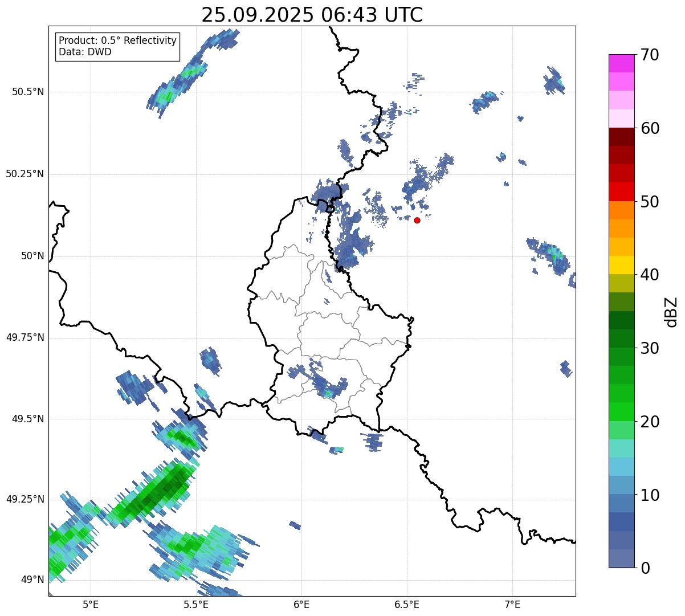Click the colorbar value 40
The image size is (685, 616).
click(x=650, y=275)
